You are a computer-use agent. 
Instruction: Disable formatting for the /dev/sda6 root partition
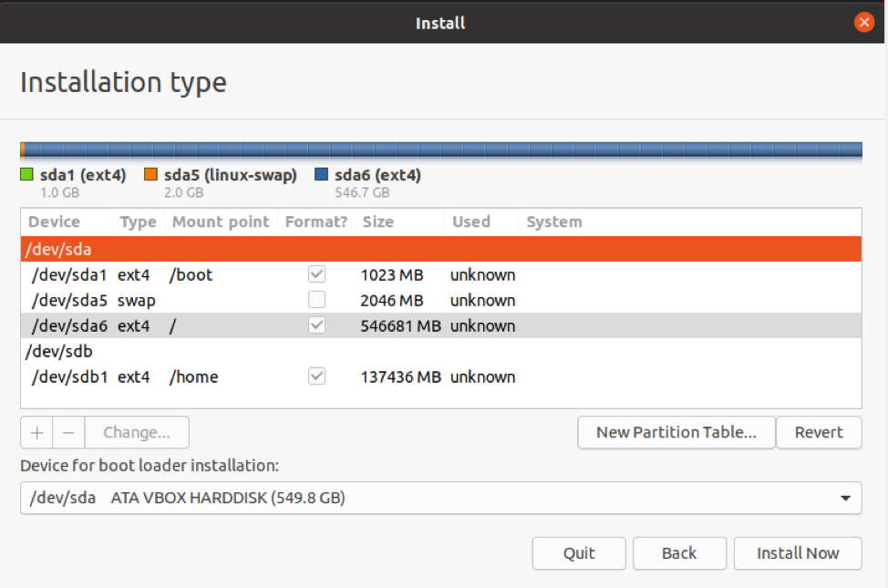[315, 325]
